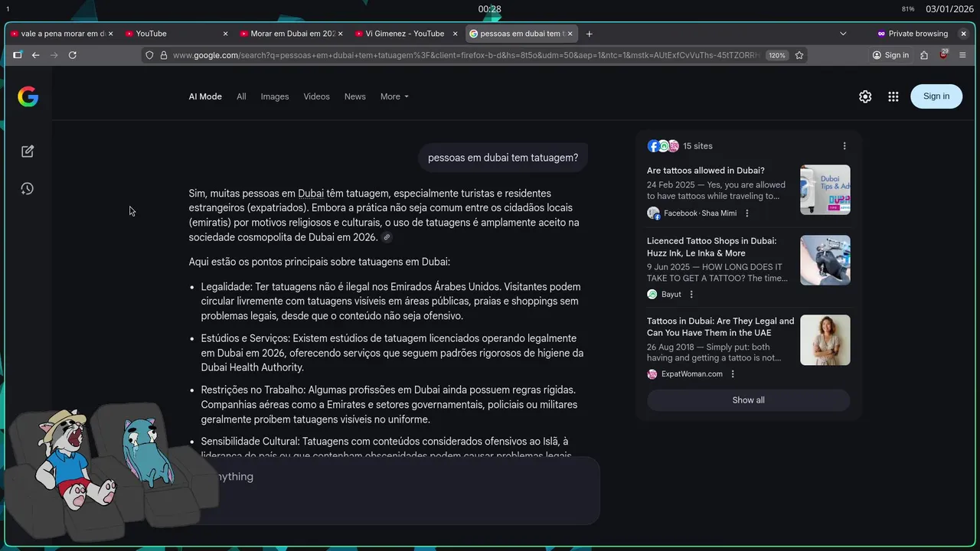Click the date 03/01/2026 in top bar

click(949, 9)
